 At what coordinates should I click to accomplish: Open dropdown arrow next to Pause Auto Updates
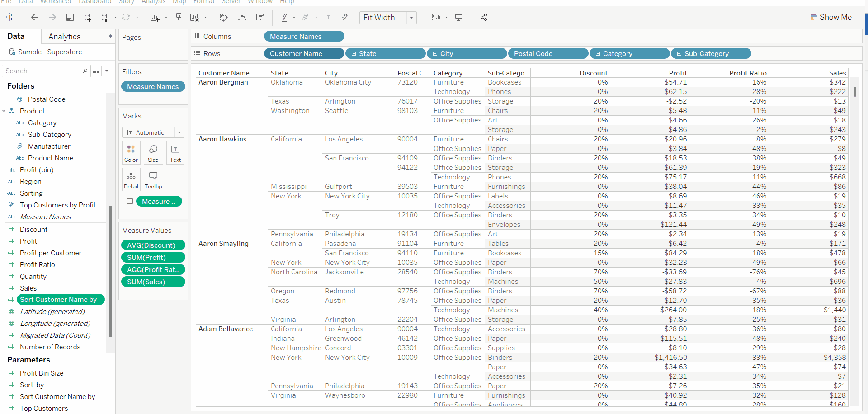[116, 18]
